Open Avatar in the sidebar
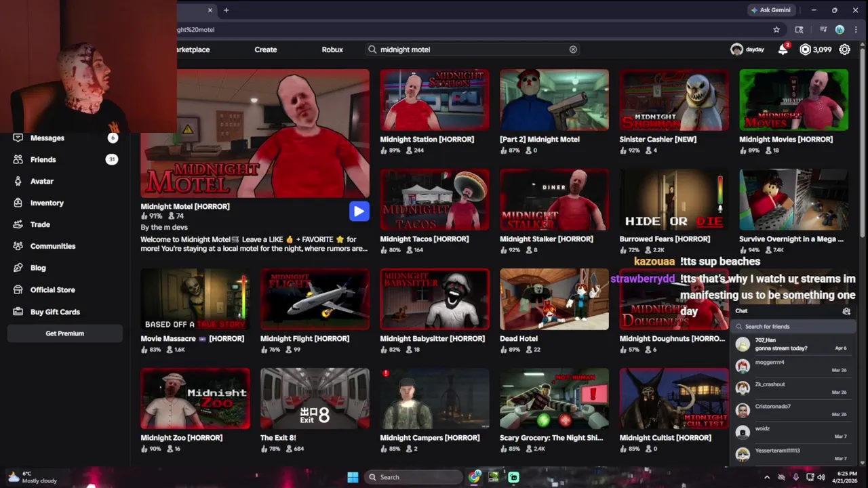The height and width of the screenshot is (488, 868). [x=65, y=181]
